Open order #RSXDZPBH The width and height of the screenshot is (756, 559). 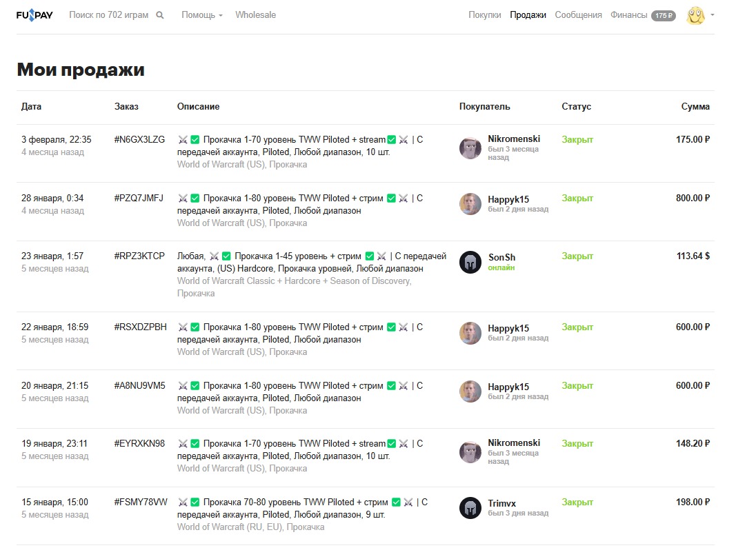click(x=140, y=327)
